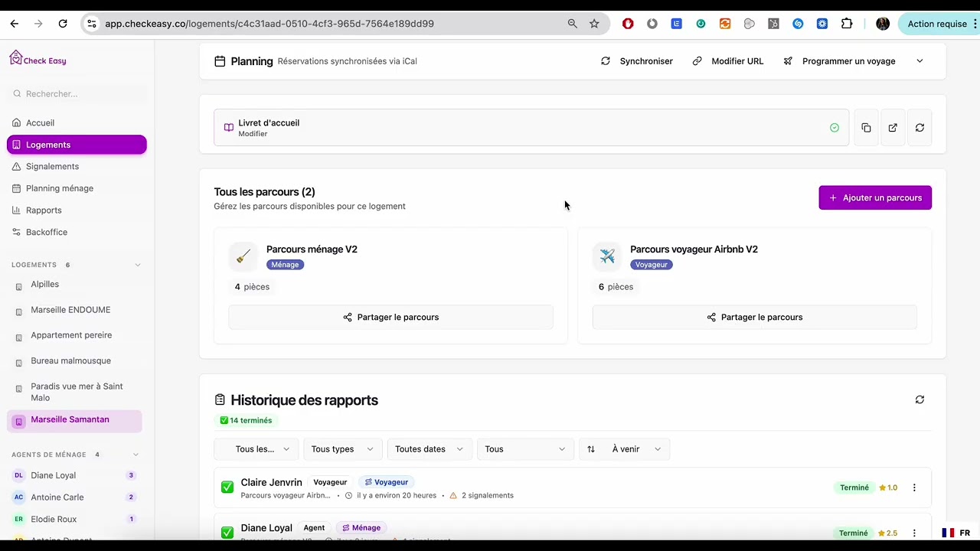980x551 pixels.
Task: Open the Tous filter dropdown
Action: point(525,449)
